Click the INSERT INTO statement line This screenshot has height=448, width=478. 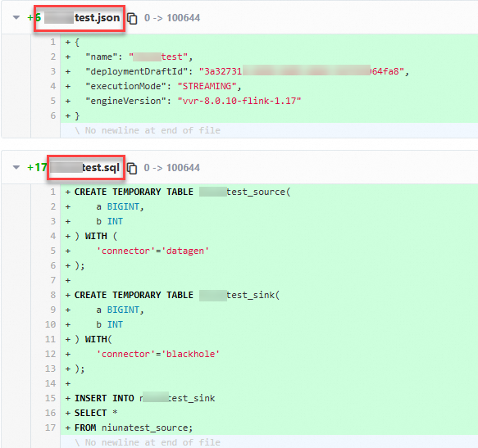tap(145, 398)
